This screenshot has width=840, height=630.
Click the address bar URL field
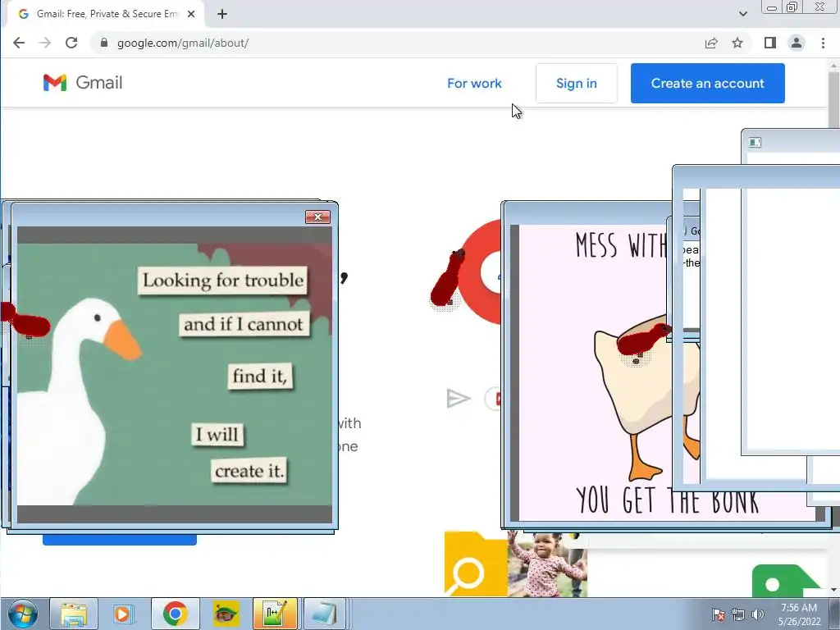pos(396,43)
